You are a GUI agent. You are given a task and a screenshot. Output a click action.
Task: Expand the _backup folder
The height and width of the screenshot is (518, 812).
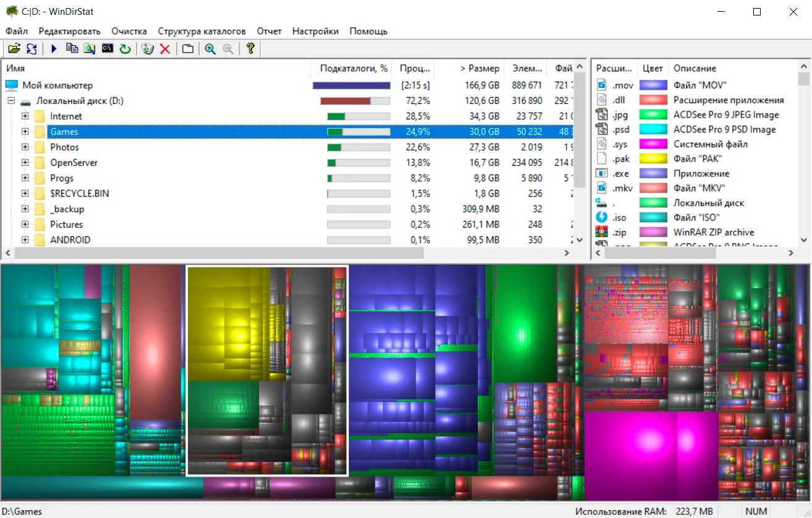click(25, 209)
